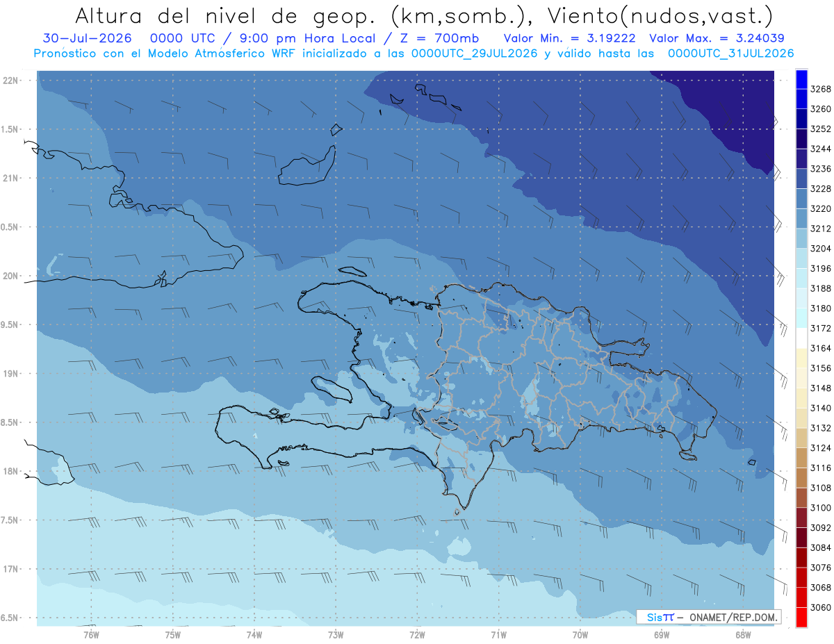Screen dimensions: 834x644
Task: Click the '70W' longitude label
Action: pyautogui.click(x=580, y=634)
